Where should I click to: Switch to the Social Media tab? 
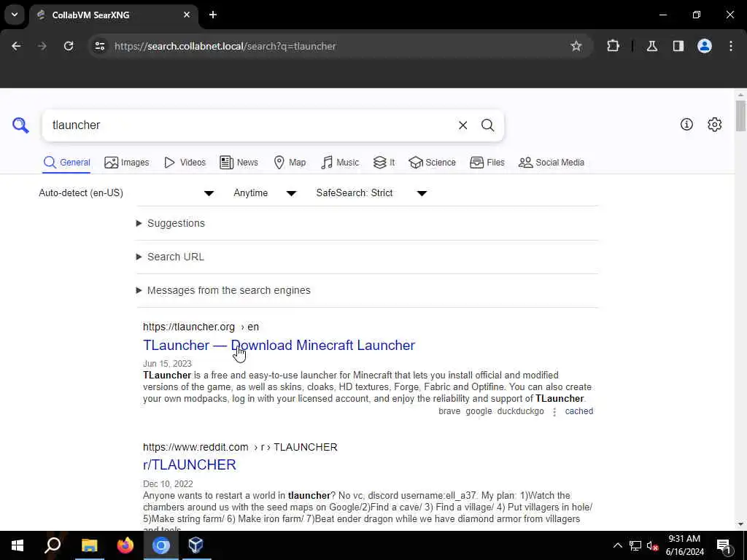(551, 163)
